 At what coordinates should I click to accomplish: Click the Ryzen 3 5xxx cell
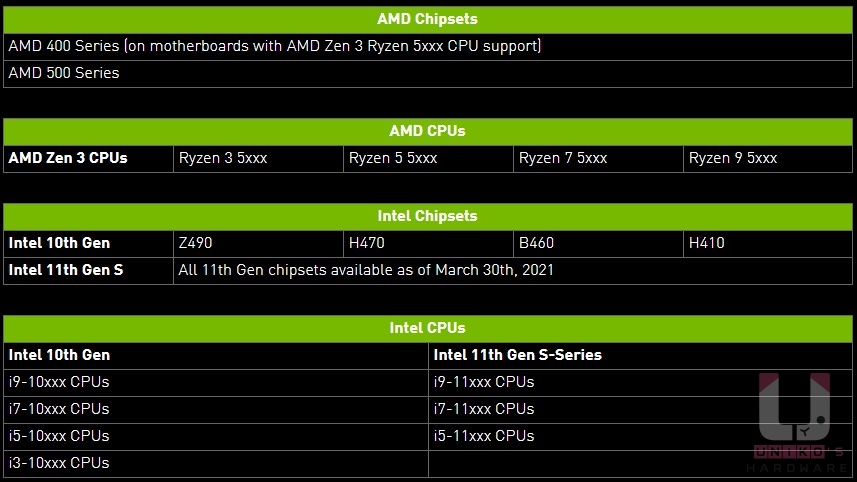258,158
